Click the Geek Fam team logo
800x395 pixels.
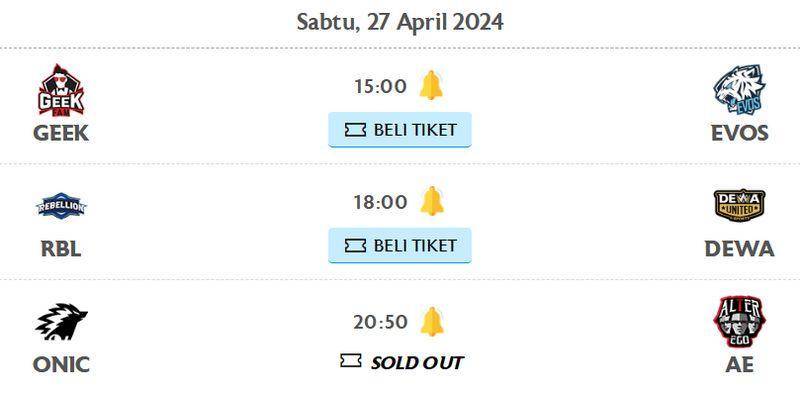[x=61, y=90]
